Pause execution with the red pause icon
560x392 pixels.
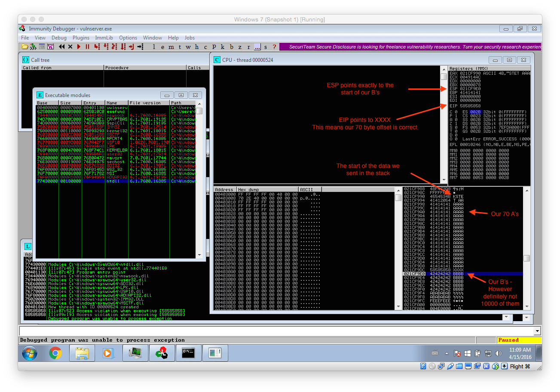tap(87, 46)
